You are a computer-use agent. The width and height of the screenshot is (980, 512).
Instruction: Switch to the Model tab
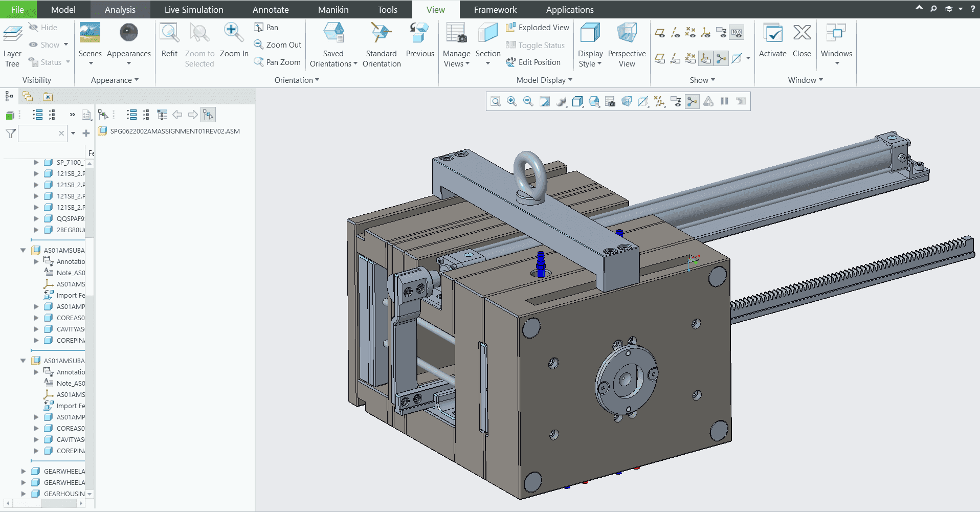coord(63,10)
